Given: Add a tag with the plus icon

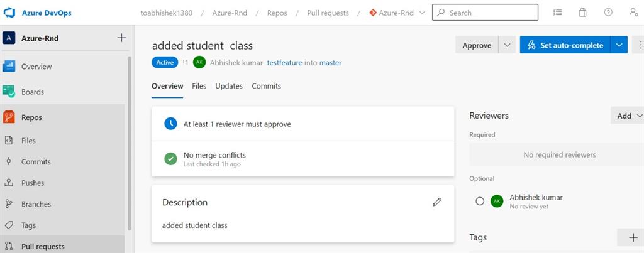Looking at the screenshot, I should click(x=633, y=237).
